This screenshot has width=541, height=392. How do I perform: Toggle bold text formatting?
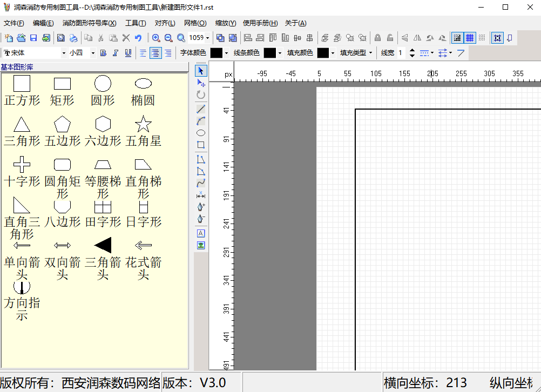click(103, 53)
